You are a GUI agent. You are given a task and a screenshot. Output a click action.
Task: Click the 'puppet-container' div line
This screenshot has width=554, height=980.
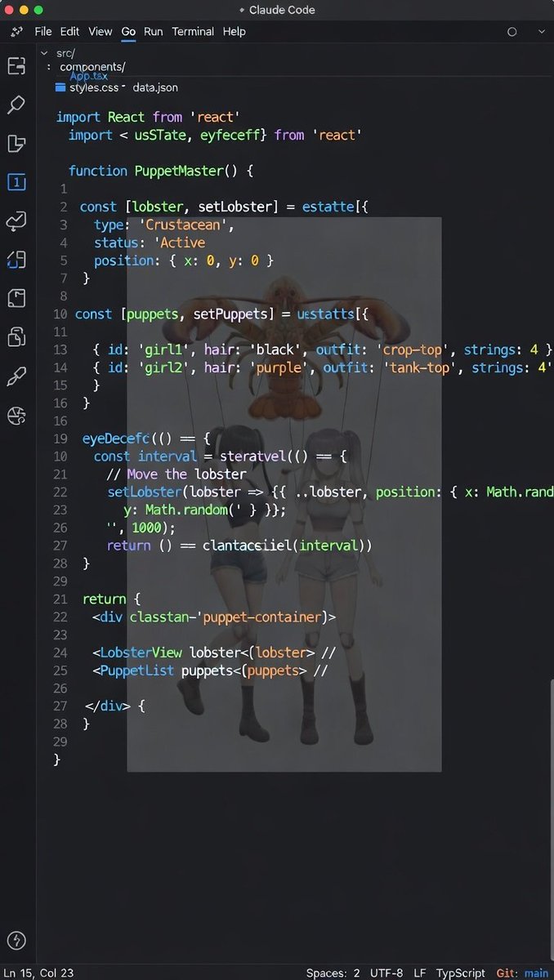pyautogui.click(x=213, y=617)
